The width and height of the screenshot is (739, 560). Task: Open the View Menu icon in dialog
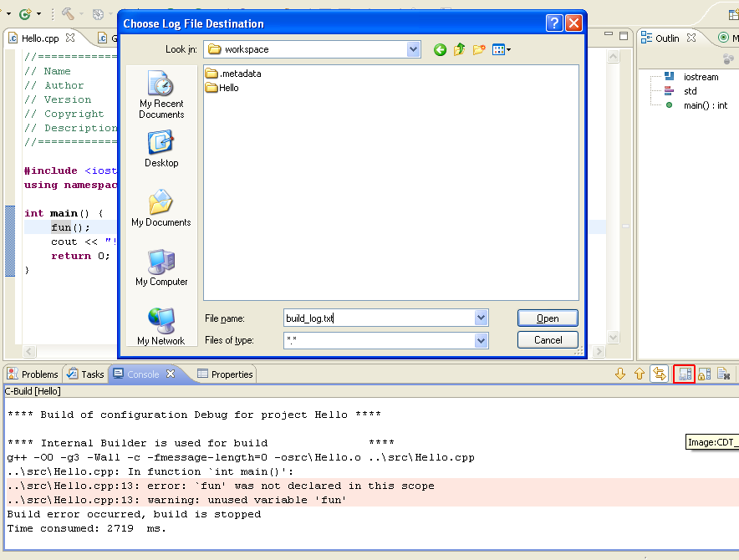[501, 49]
